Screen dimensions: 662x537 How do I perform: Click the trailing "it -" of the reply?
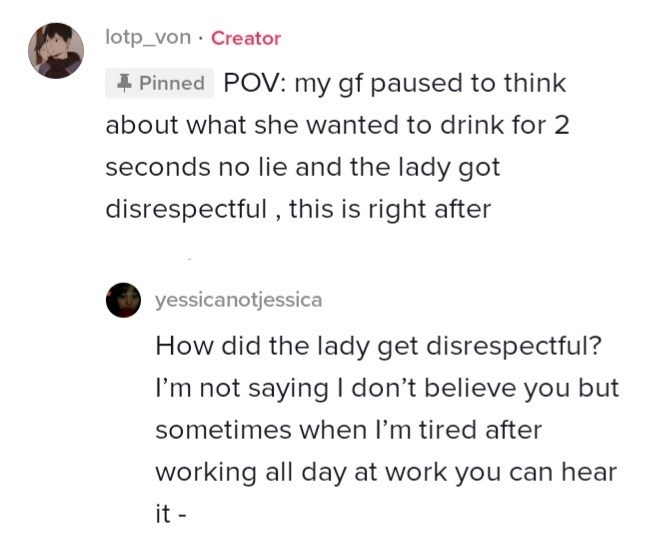171,514
